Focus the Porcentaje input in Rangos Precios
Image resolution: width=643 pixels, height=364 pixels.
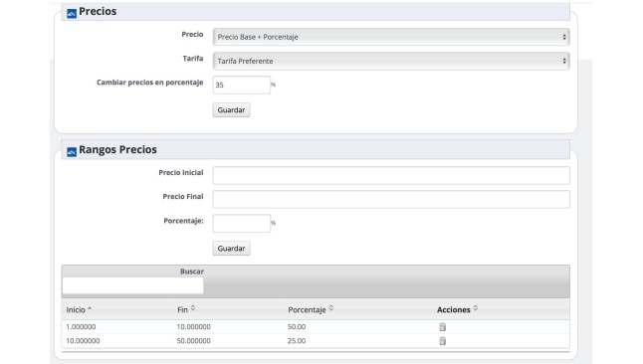tap(242, 224)
